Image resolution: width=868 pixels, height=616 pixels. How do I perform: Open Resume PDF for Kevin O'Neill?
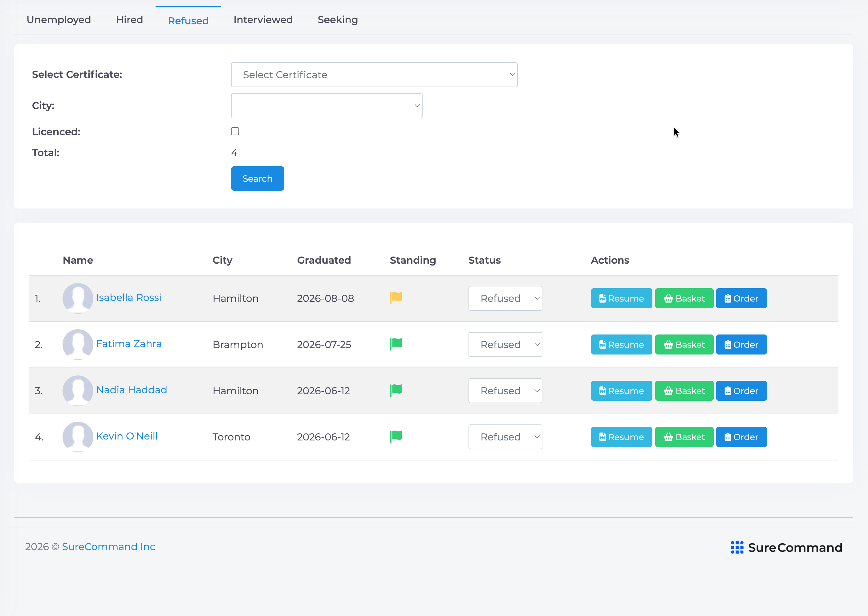click(x=621, y=437)
